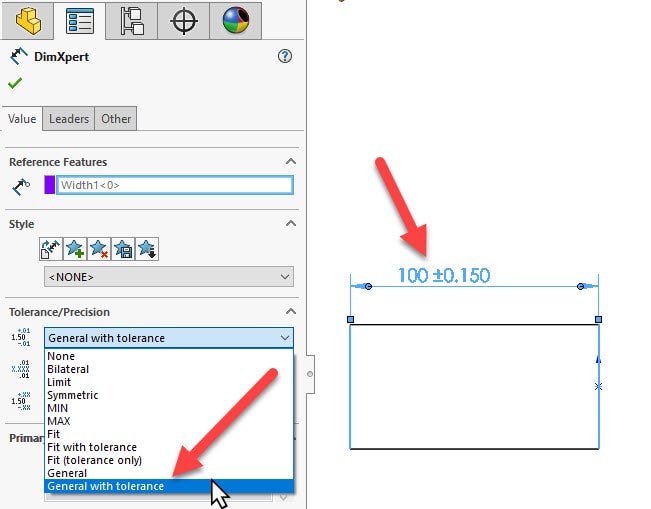Choose Bilateral tolerance type
This screenshot has width=651, height=509.
(x=169, y=369)
